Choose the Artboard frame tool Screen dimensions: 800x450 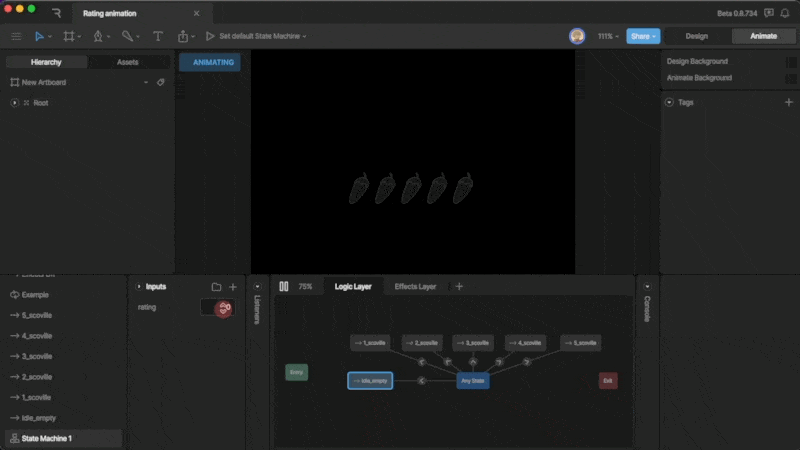click(x=69, y=36)
